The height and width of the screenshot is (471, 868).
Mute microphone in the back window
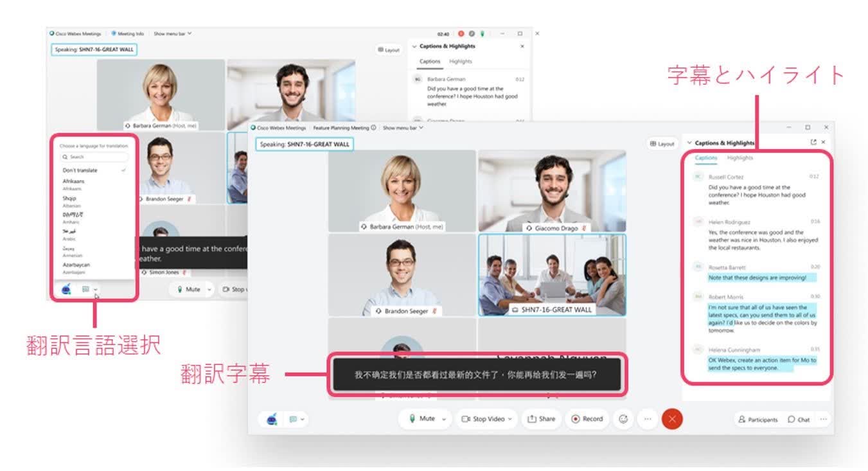pos(188,289)
